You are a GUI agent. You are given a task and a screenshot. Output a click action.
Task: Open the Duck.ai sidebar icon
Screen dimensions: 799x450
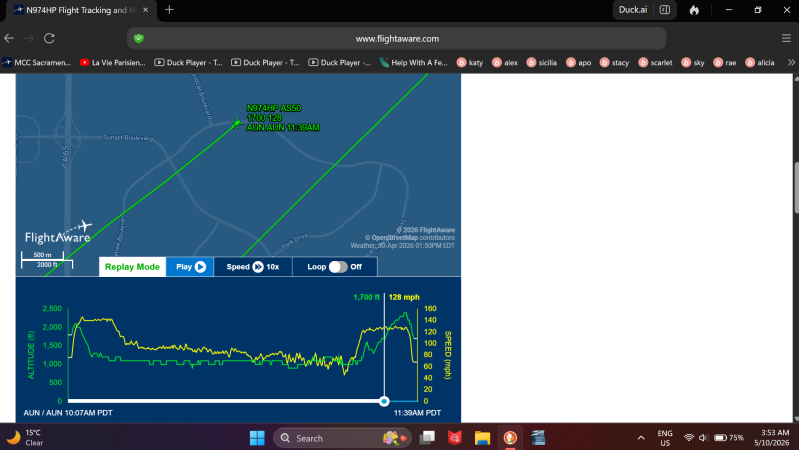(665, 10)
